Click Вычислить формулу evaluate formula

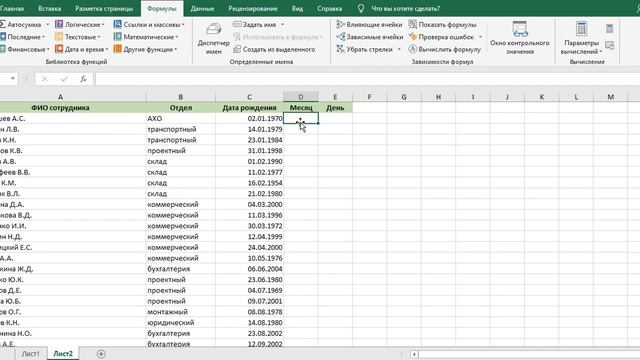click(444, 49)
